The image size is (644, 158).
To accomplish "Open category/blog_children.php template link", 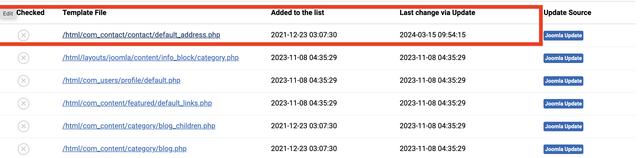I will click(139, 126).
